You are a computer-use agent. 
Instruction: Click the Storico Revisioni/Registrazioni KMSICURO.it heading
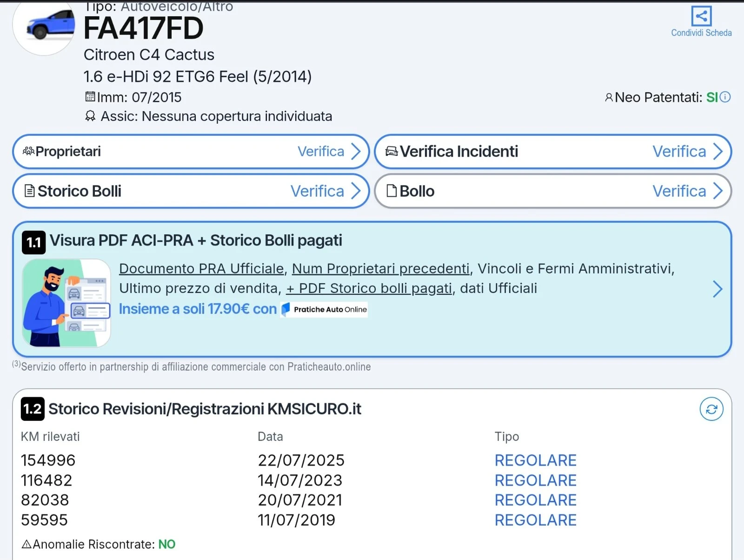point(205,409)
